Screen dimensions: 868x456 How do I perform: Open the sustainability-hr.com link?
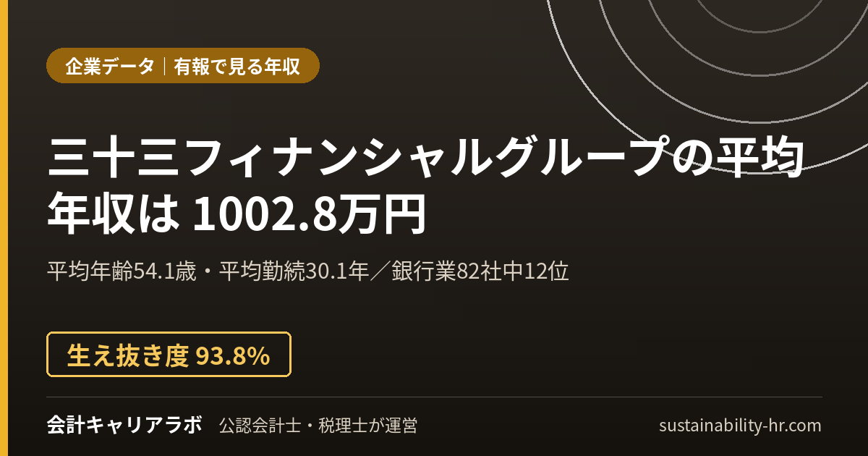pyautogui.click(x=740, y=426)
